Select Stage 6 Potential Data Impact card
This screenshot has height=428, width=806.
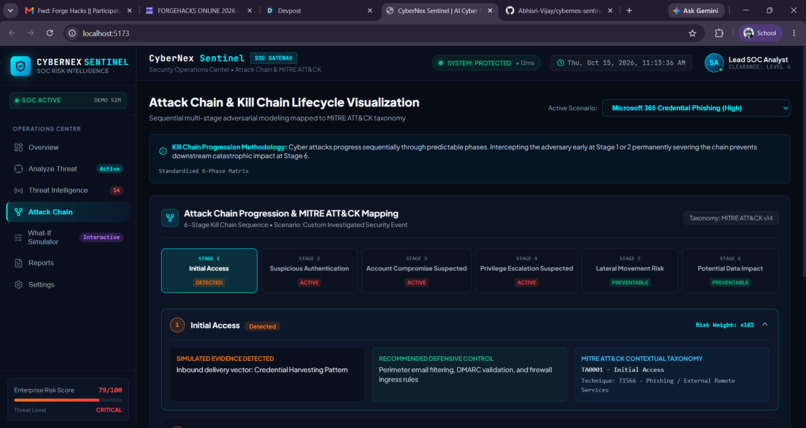coord(730,270)
